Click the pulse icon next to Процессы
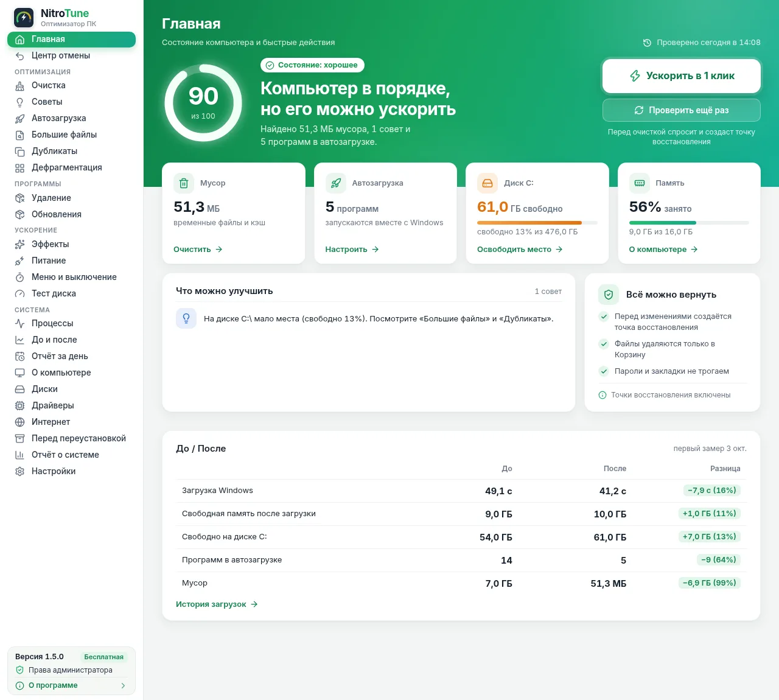This screenshot has height=700, width=779. [19, 323]
